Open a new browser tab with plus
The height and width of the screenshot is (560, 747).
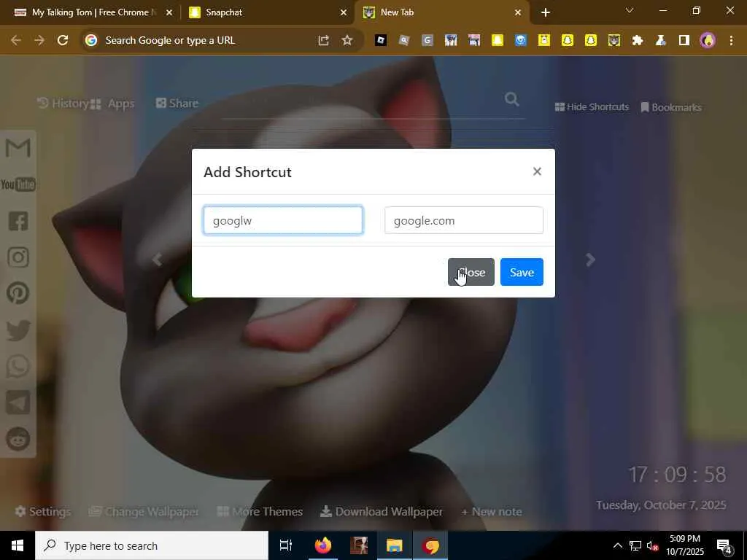pyautogui.click(x=546, y=12)
